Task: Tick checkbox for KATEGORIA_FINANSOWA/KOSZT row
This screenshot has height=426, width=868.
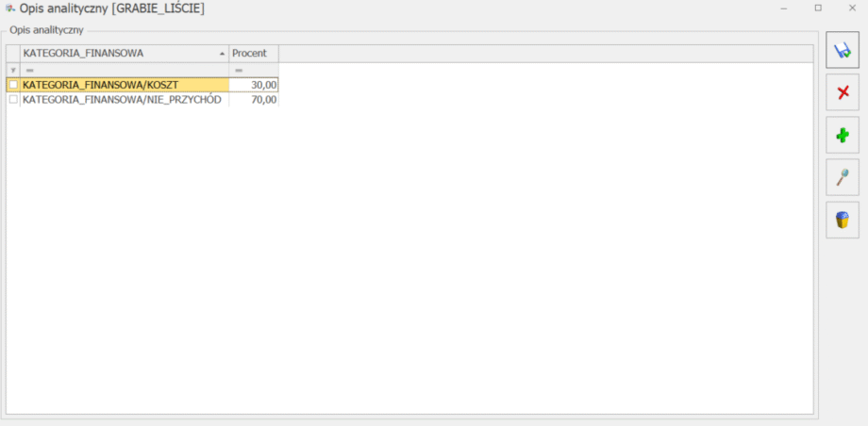Action: coord(13,85)
